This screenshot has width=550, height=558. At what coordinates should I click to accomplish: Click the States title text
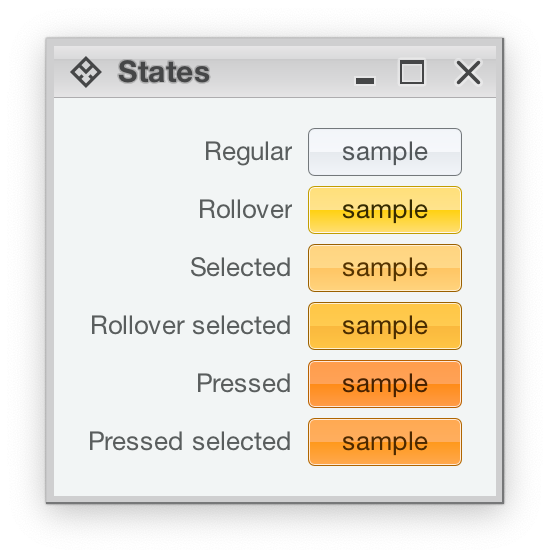click(x=164, y=72)
